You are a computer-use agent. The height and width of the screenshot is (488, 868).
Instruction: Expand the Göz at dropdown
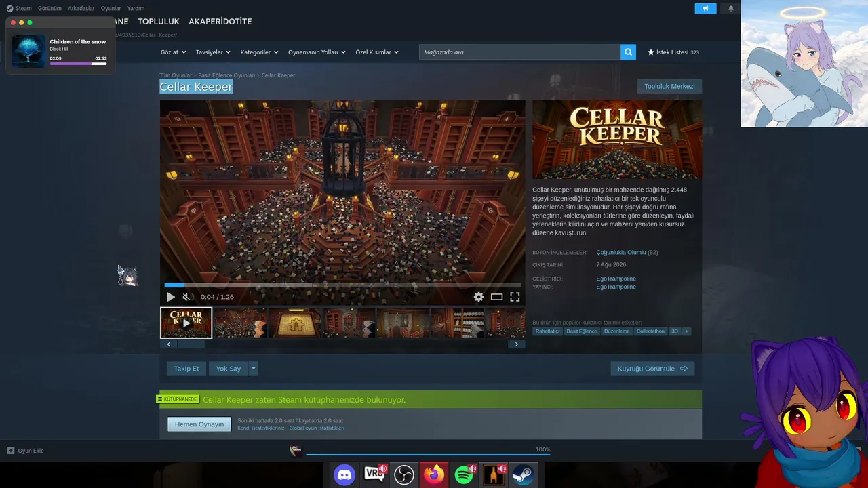(x=173, y=52)
